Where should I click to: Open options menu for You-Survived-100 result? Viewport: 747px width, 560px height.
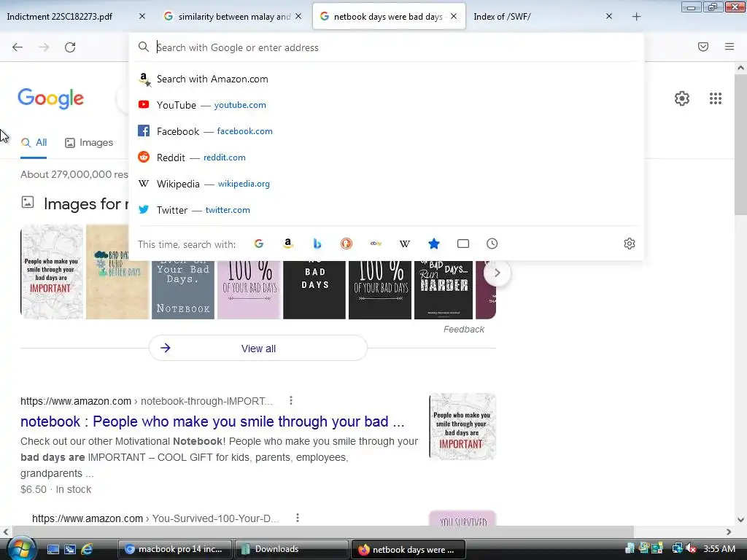click(298, 518)
